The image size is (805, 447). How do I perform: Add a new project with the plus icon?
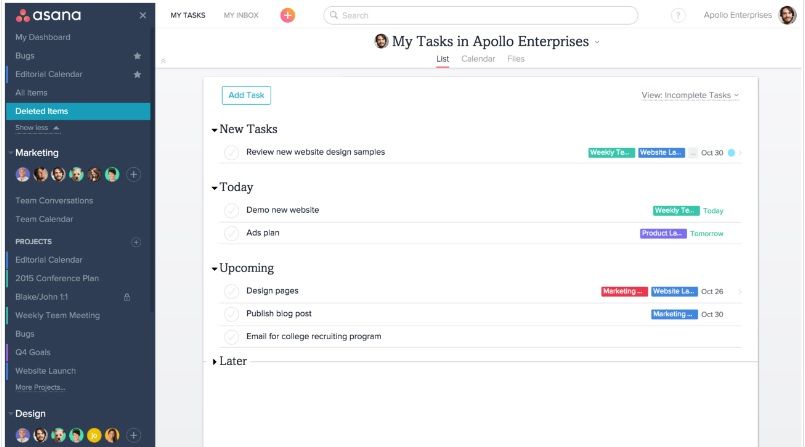coord(136,242)
